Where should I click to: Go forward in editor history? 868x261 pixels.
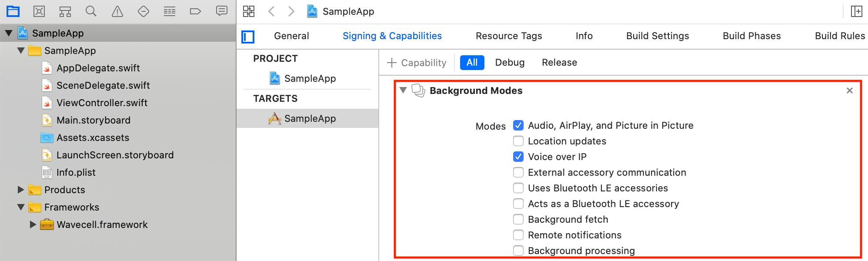click(x=291, y=11)
